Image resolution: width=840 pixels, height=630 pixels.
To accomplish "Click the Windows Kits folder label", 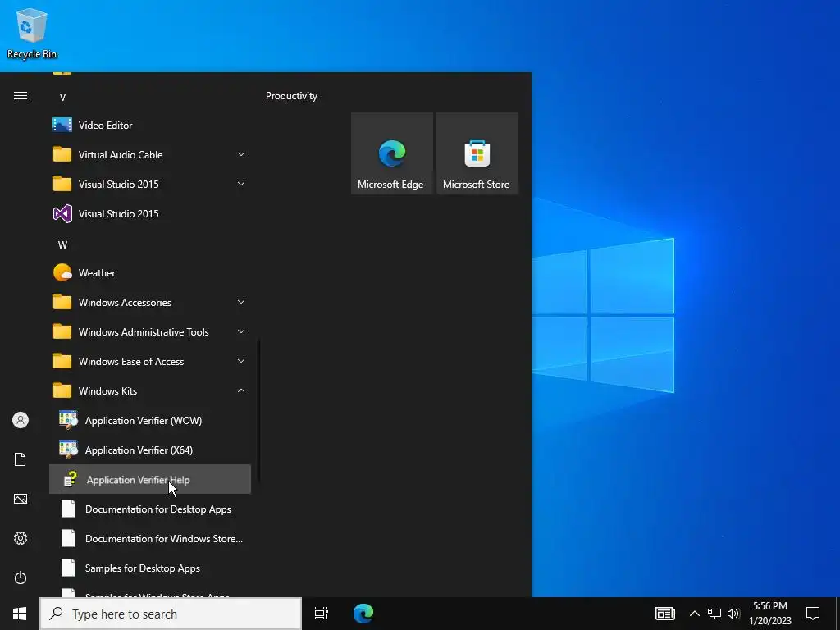I will 107,391.
